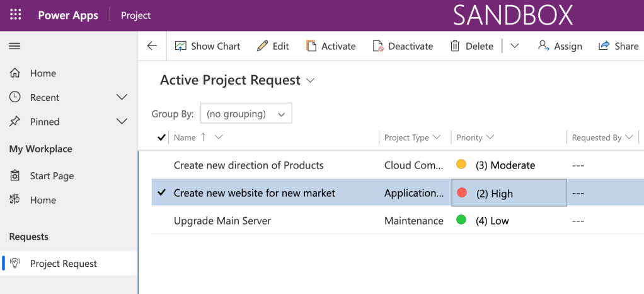
Task: Click the Assign person icon
Action: coord(543,46)
